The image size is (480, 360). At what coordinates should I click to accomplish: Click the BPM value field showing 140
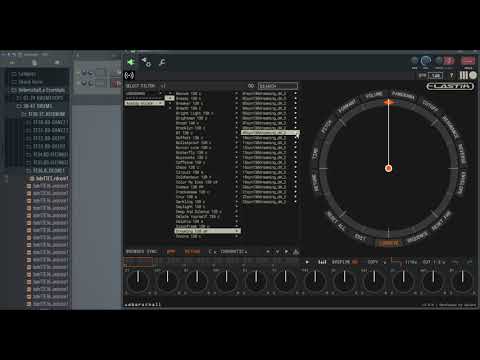(436, 76)
